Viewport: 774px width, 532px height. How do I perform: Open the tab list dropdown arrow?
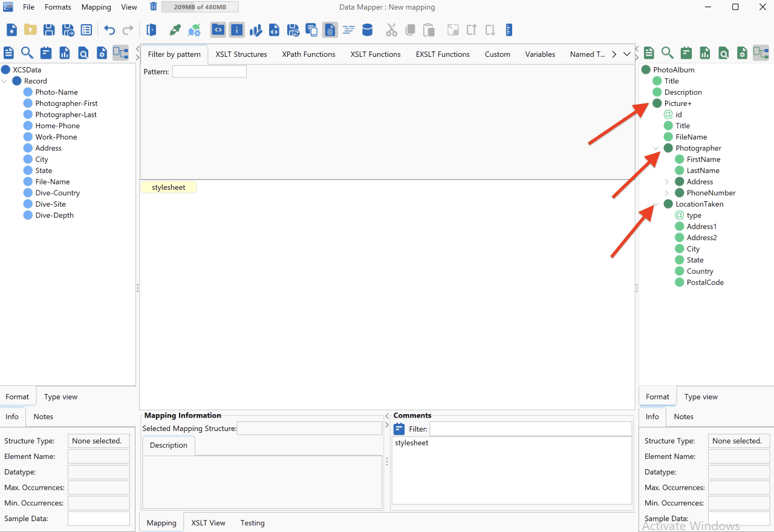pos(627,54)
